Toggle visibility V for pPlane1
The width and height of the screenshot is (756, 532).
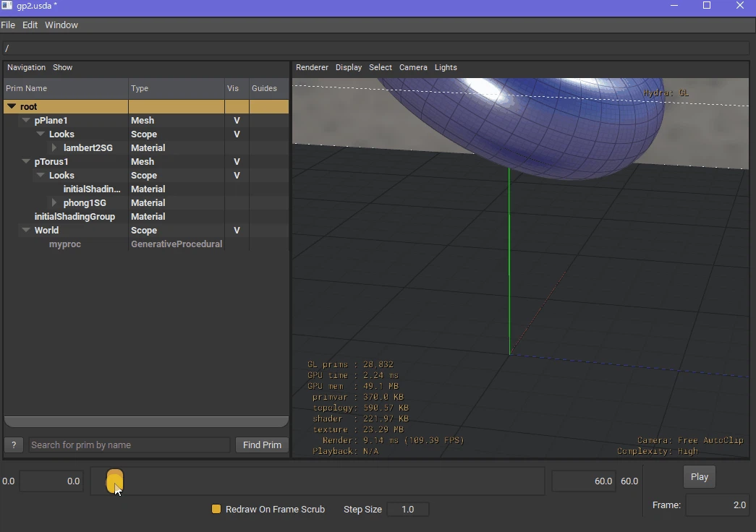click(x=237, y=121)
